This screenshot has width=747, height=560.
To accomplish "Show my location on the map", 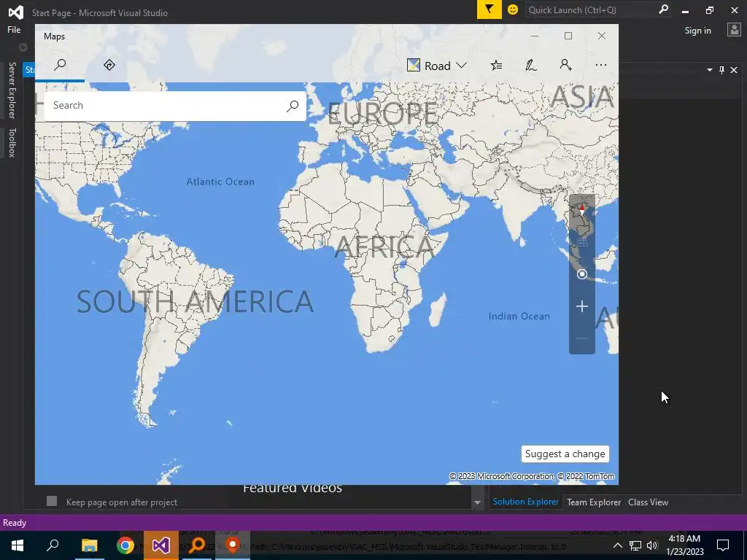I will pyautogui.click(x=581, y=274).
